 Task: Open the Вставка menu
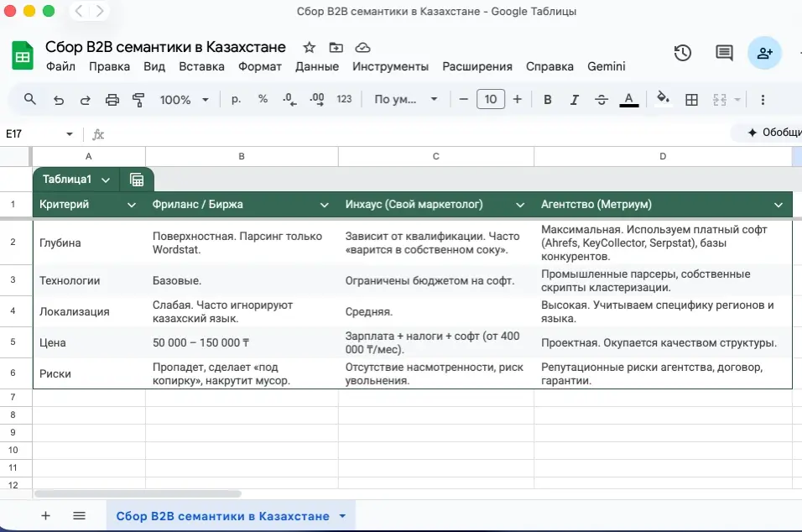click(x=201, y=66)
